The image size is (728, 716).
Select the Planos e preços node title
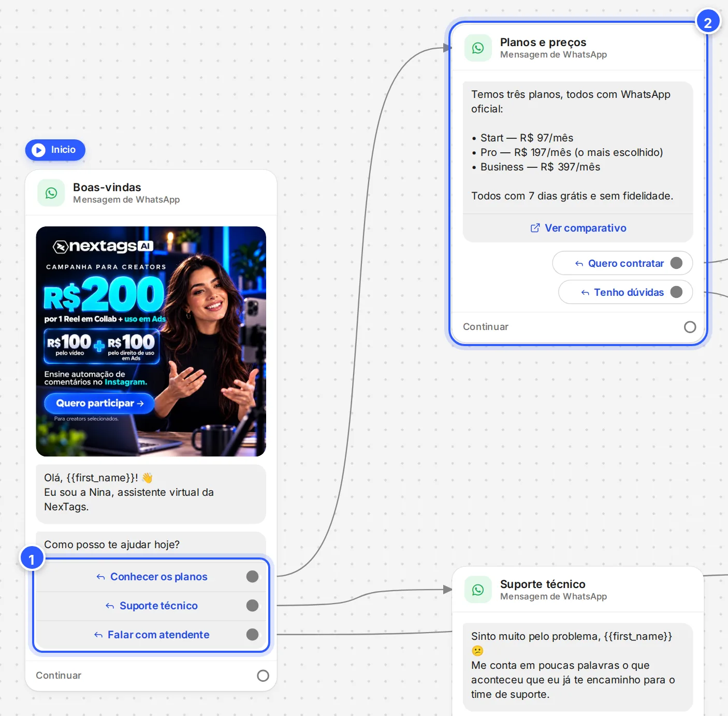coord(543,42)
